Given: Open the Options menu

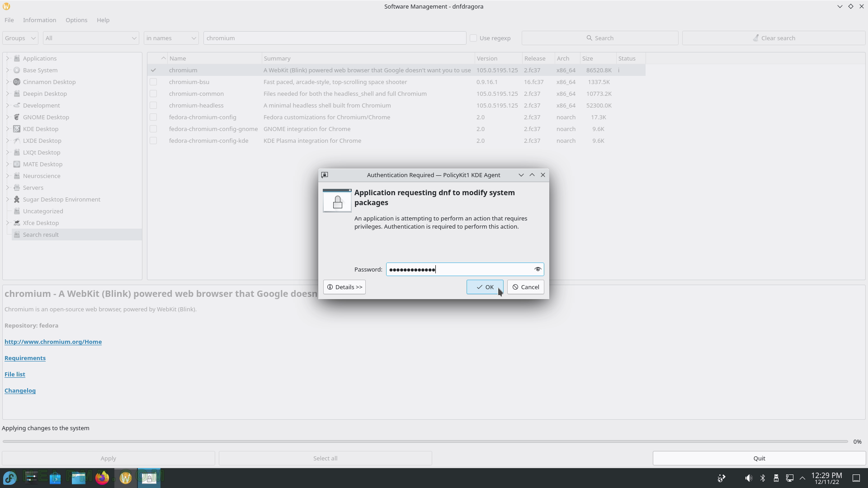Looking at the screenshot, I should 76,20.
